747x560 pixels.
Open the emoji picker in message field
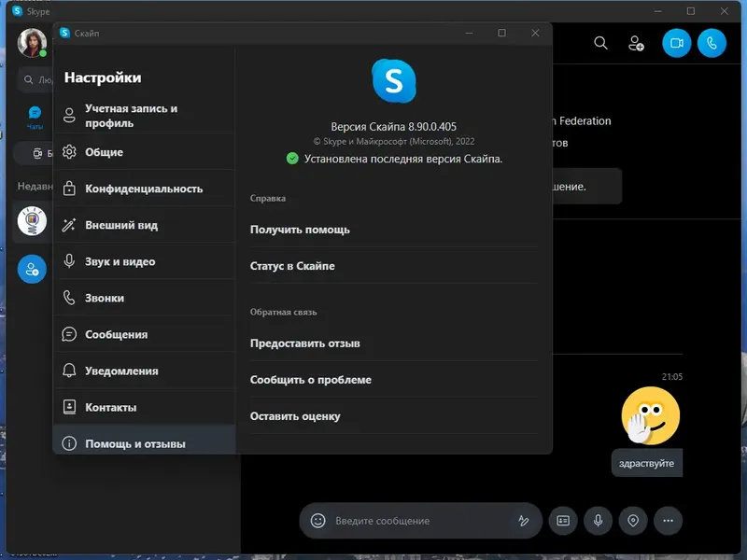tap(317, 521)
